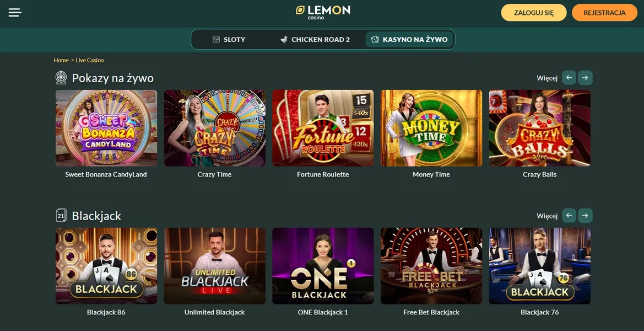Viewport: 644px width, 331px height.
Task: Go to previous Pokazy na żywo games with left arrow
Action: [569, 78]
